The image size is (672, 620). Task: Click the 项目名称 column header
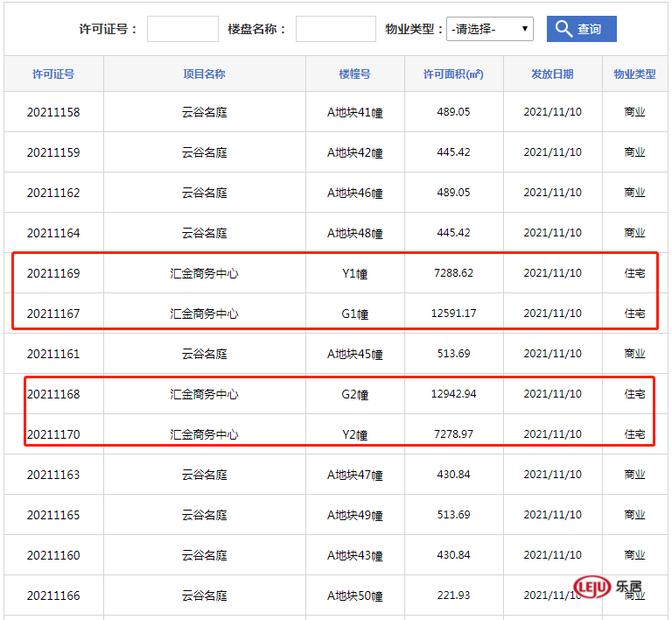204,74
